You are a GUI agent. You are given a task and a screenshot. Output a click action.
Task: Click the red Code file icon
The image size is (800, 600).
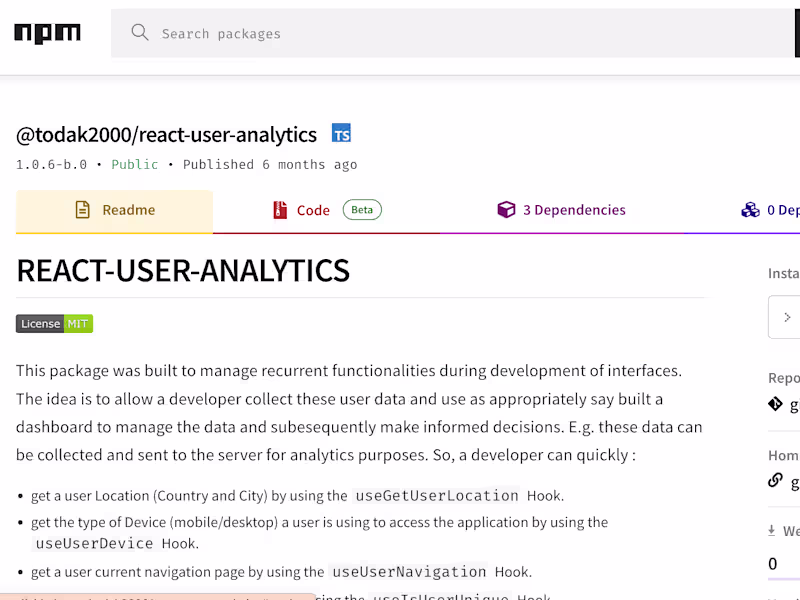click(280, 210)
